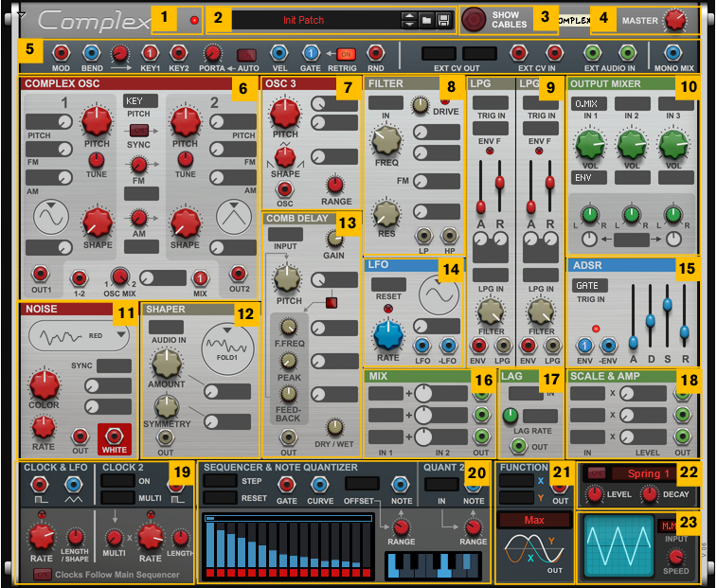Viewport: 717px width, 588px height.
Task: Click the MOD output jack
Action: (x=61, y=53)
